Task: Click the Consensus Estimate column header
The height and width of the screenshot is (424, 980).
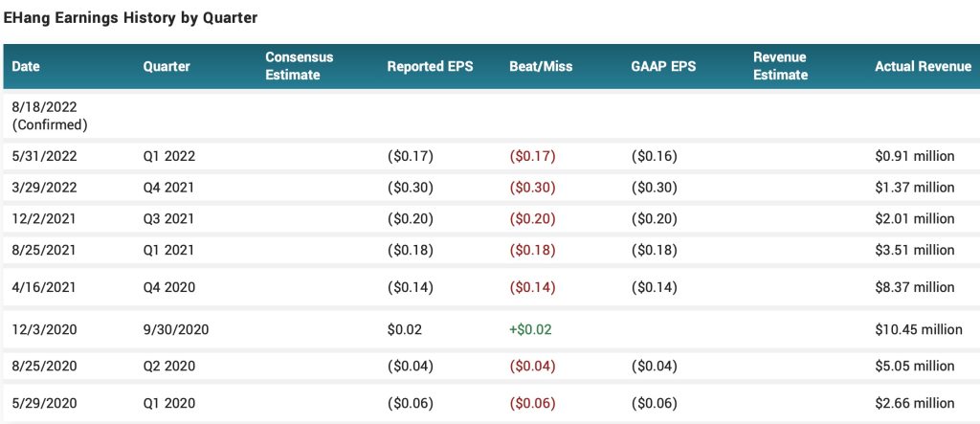Action: [299, 66]
